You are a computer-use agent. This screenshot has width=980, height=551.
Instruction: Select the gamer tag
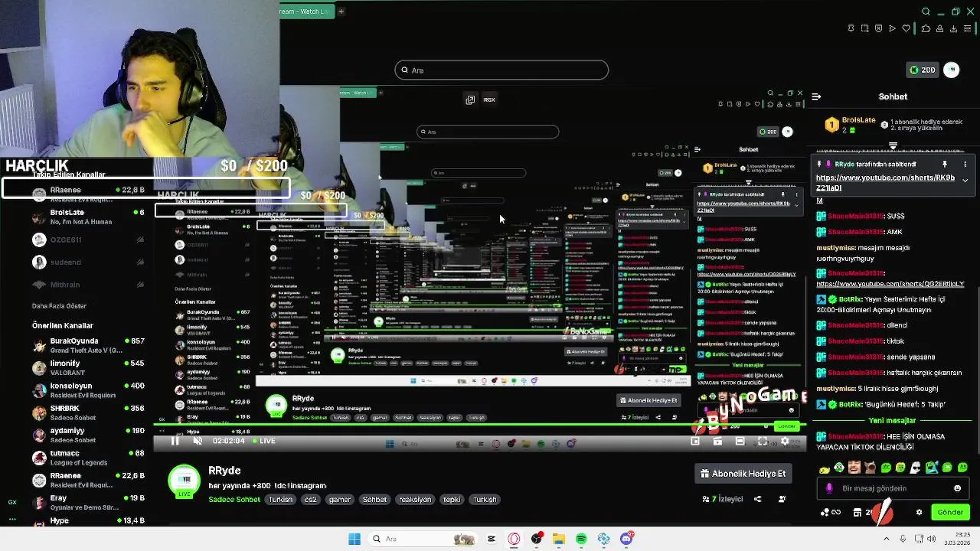click(x=339, y=500)
